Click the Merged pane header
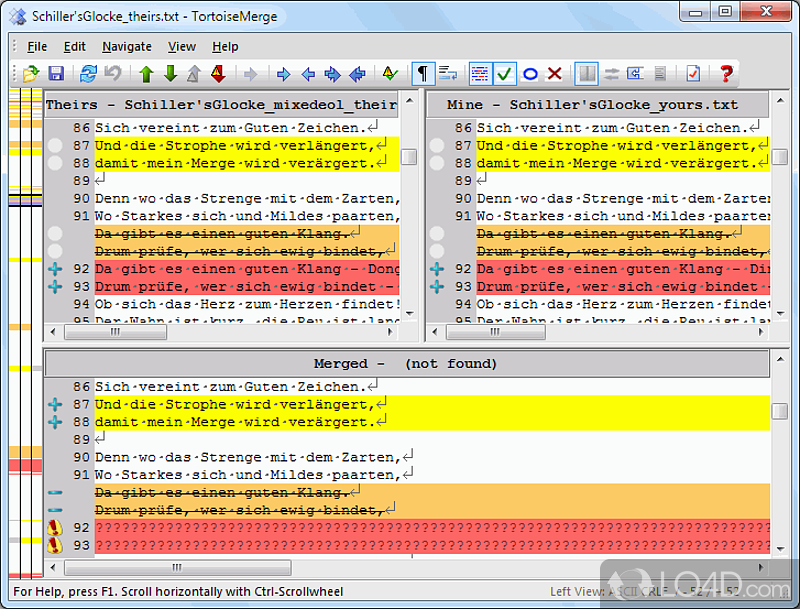Viewport: 800px width, 609px height. click(407, 363)
